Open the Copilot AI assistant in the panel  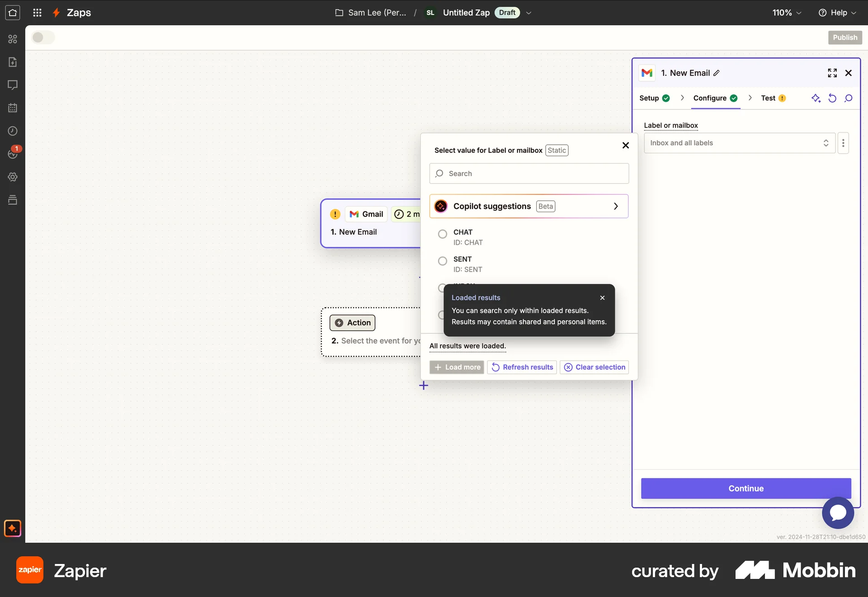coord(816,98)
